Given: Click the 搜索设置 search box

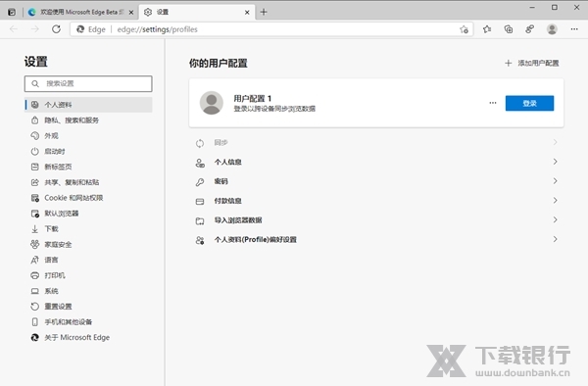Looking at the screenshot, I should click(x=88, y=83).
